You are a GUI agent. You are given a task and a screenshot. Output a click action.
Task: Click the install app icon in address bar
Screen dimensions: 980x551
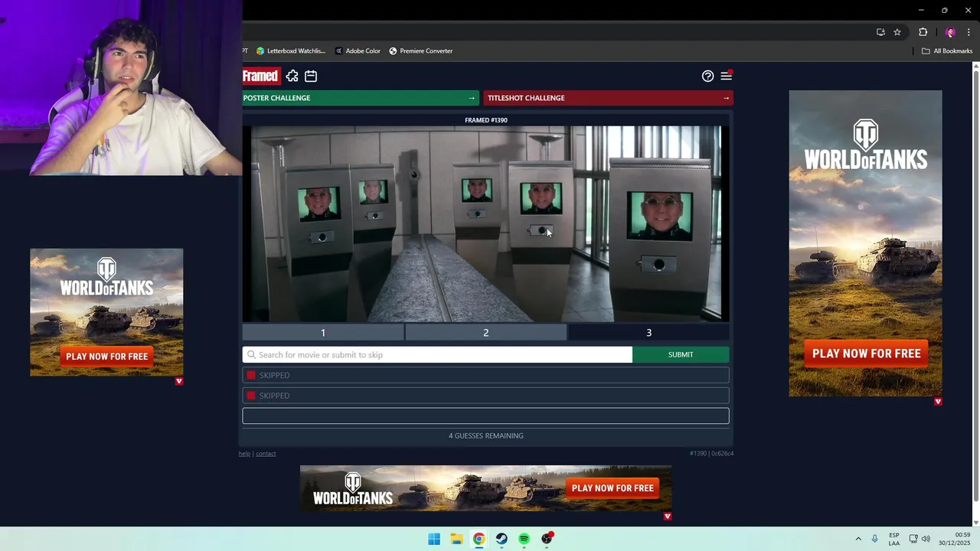point(880,32)
